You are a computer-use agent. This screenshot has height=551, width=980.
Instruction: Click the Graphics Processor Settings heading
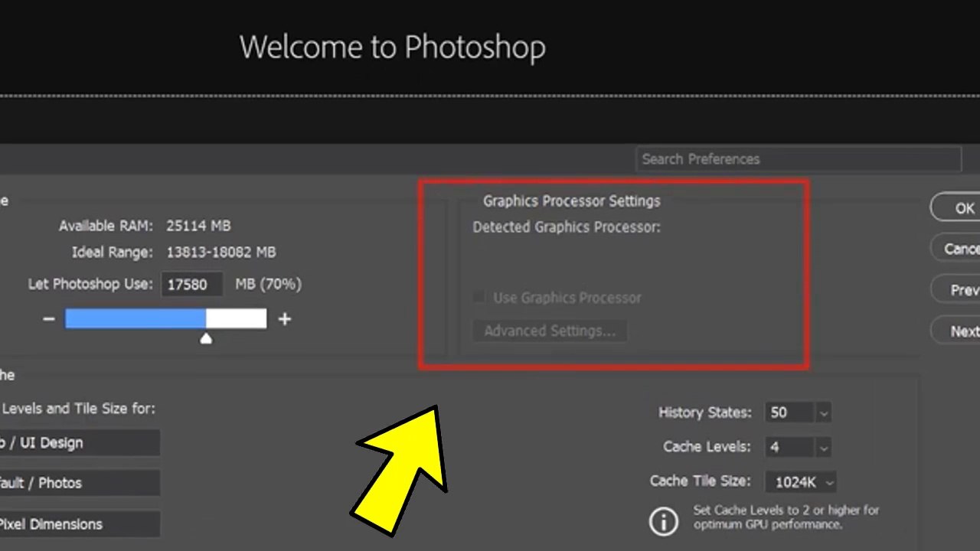pos(571,201)
